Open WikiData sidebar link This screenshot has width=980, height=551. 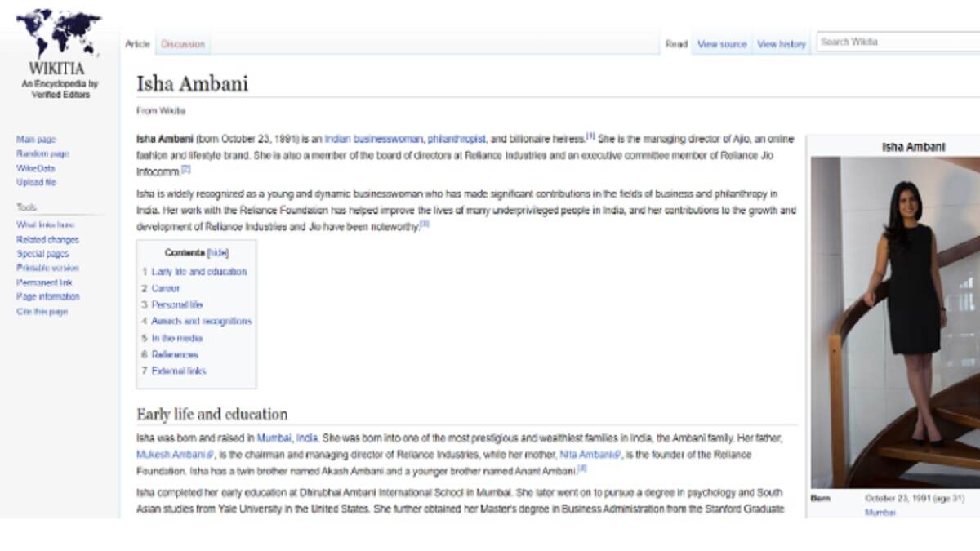pyautogui.click(x=36, y=168)
